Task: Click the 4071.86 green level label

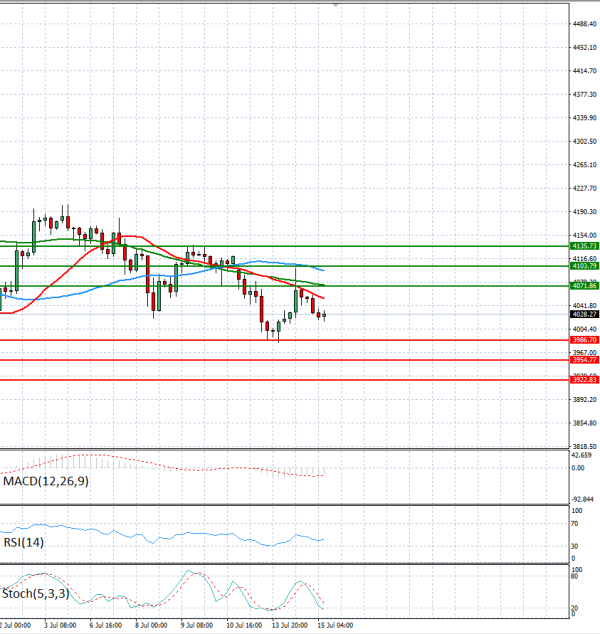Action: (x=584, y=285)
